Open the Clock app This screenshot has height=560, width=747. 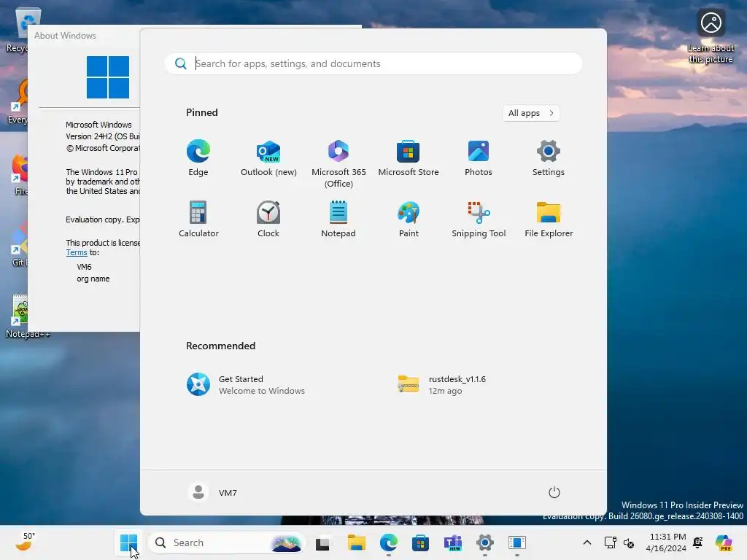268,219
